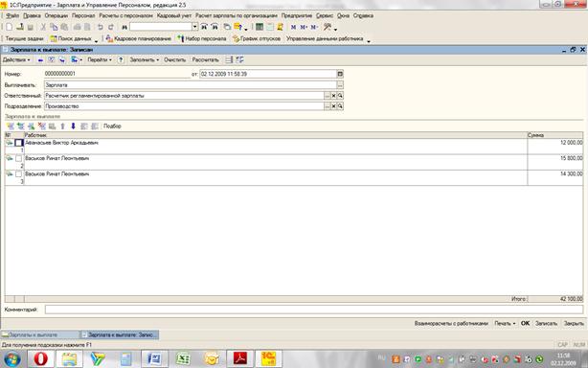
Task: Open Подразделение value with magnifier icon
Action: click(x=340, y=106)
